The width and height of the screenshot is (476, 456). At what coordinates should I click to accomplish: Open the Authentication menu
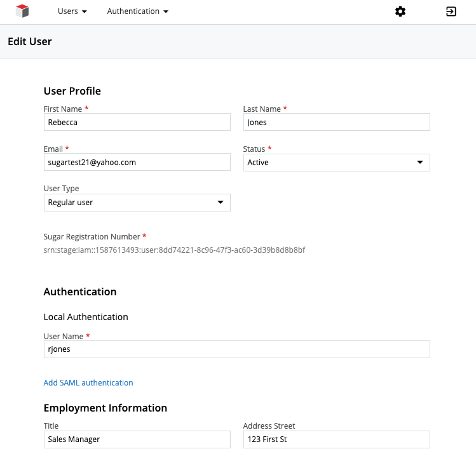click(x=137, y=11)
